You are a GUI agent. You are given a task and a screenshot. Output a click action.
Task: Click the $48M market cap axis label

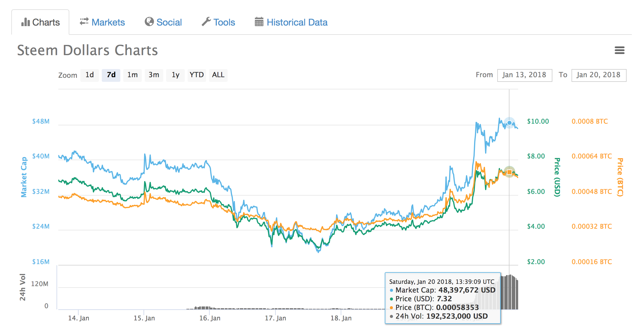coord(41,121)
